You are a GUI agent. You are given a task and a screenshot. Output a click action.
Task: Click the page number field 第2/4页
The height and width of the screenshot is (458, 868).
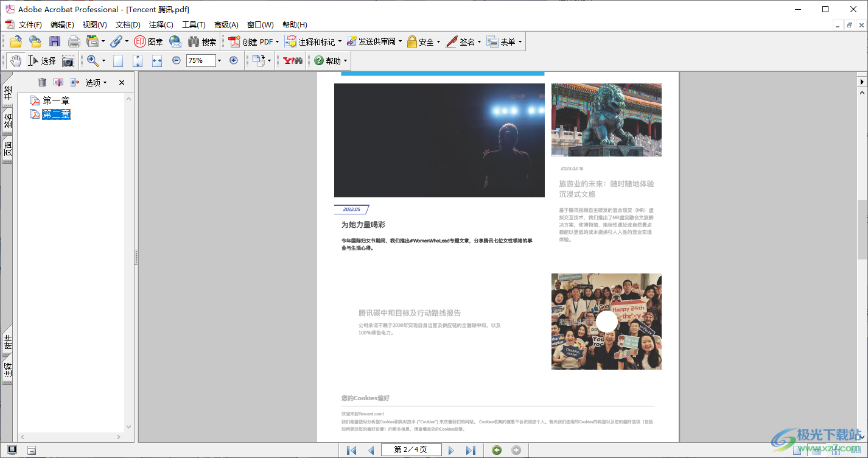pyautogui.click(x=410, y=450)
